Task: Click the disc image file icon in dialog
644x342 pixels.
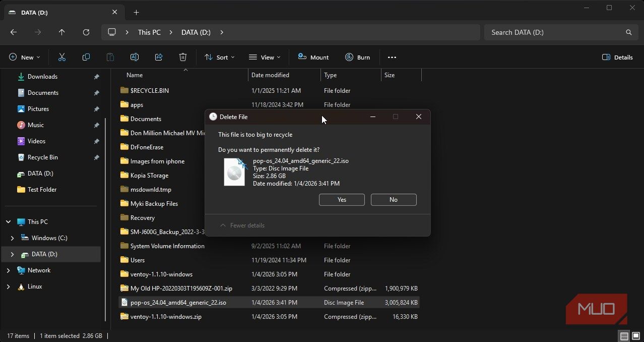Action: pos(235,172)
